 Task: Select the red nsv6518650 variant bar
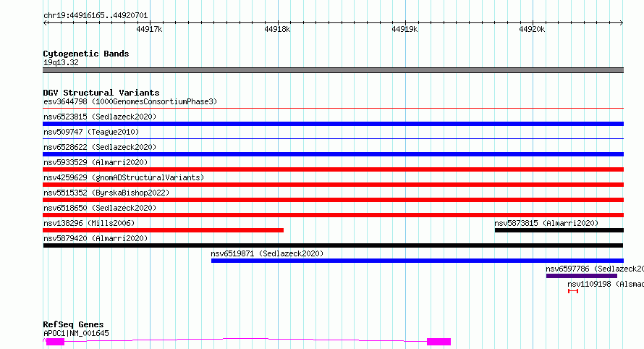(333, 215)
